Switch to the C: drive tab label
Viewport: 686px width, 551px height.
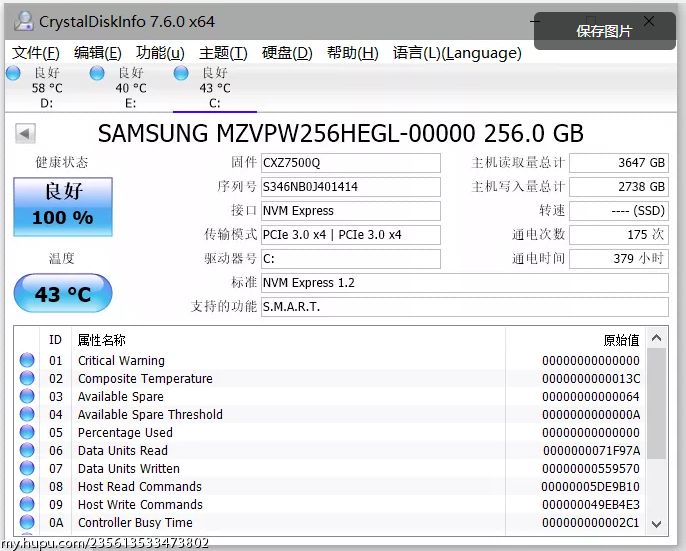214,103
